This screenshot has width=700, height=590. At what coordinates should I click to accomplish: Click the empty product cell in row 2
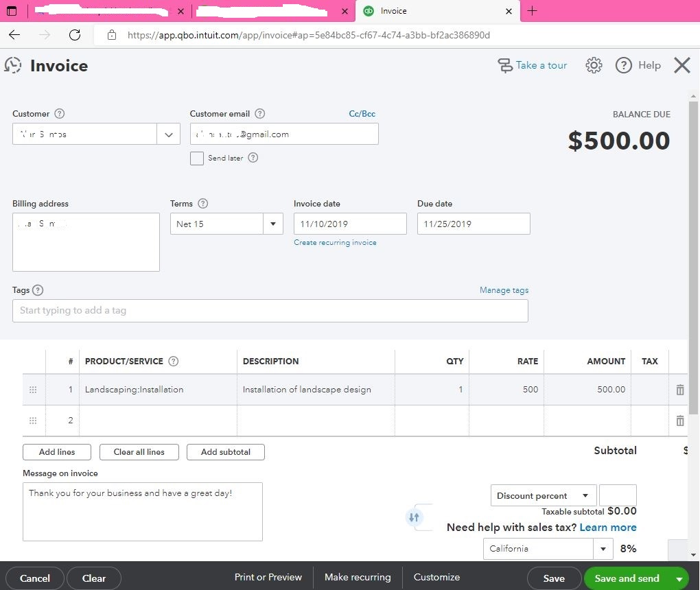click(x=158, y=421)
